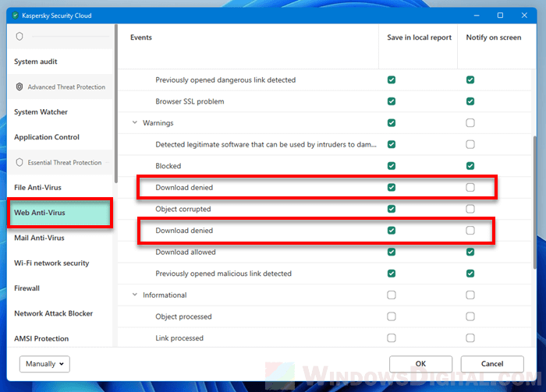Toggle Notify on screen for Previously opened malicious link
546x392 pixels.
point(470,274)
